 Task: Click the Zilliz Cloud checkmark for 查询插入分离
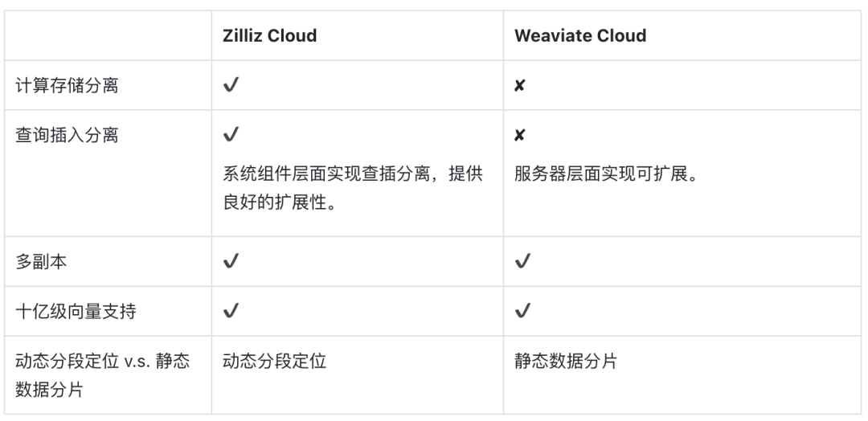(230, 135)
